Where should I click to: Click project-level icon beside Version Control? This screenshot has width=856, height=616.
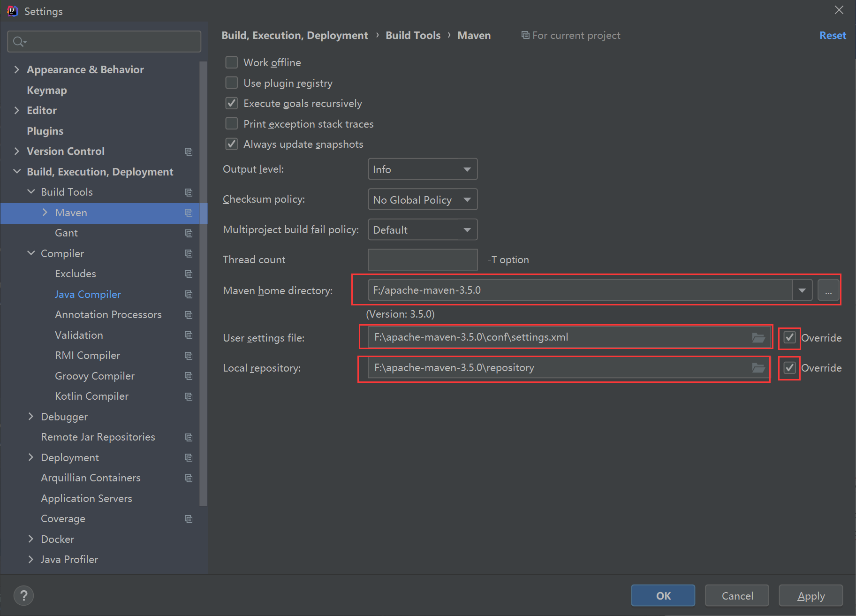tap(189, 152)
